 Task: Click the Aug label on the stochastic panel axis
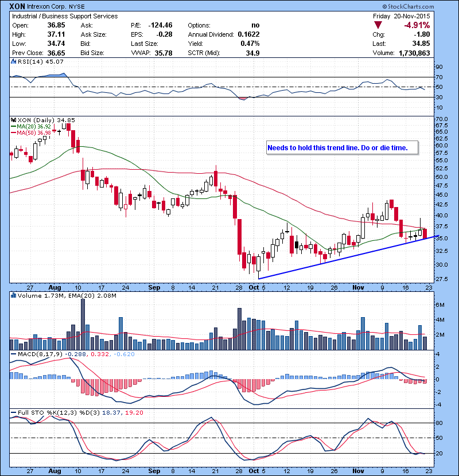pyautogui.click(x=55, y=471)
